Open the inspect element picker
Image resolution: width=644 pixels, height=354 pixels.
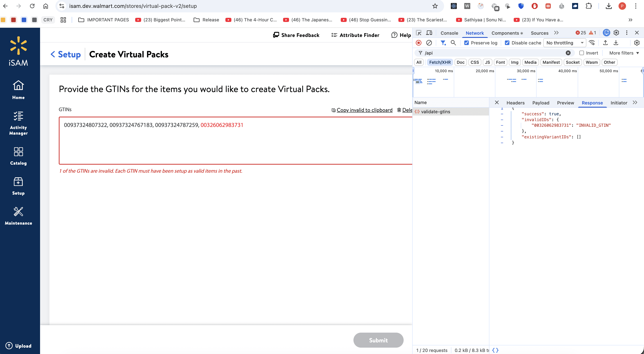[x=418, y=33]
